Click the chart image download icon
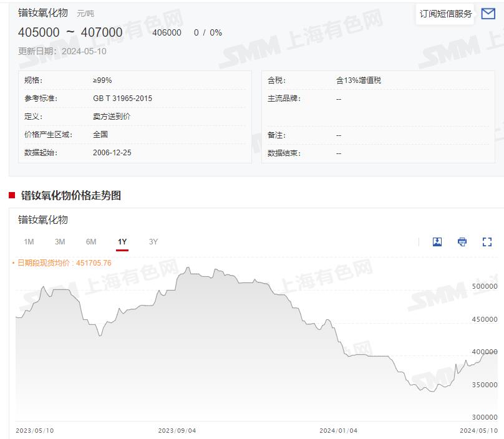 coord(437,241)
